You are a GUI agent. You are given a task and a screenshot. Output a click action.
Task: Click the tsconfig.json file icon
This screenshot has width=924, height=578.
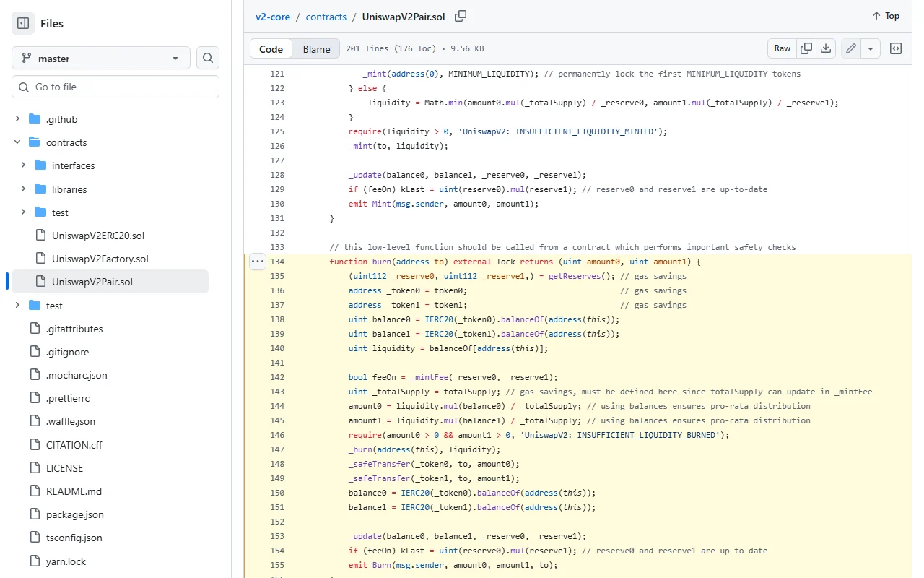coord(34,538)
